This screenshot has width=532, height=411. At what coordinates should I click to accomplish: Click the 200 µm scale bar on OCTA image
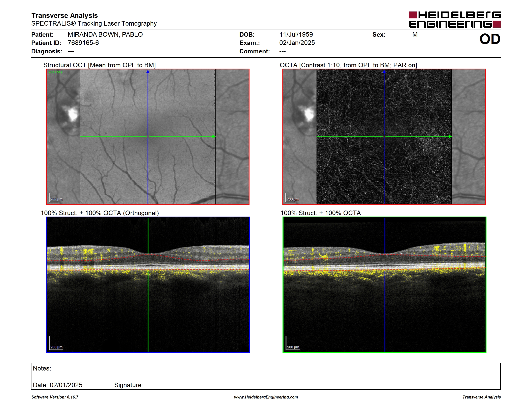[x=292, y=198]
